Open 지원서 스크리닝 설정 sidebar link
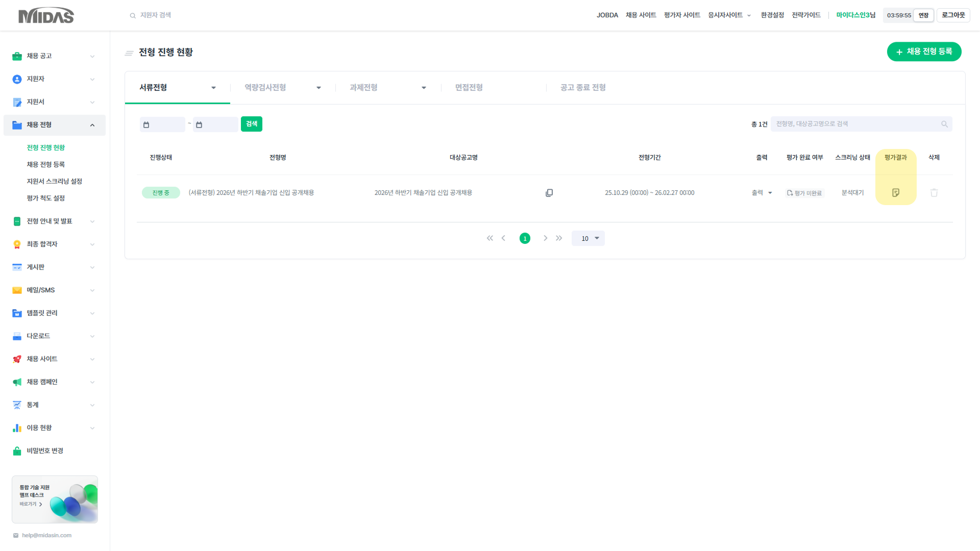 coord(54,181)
